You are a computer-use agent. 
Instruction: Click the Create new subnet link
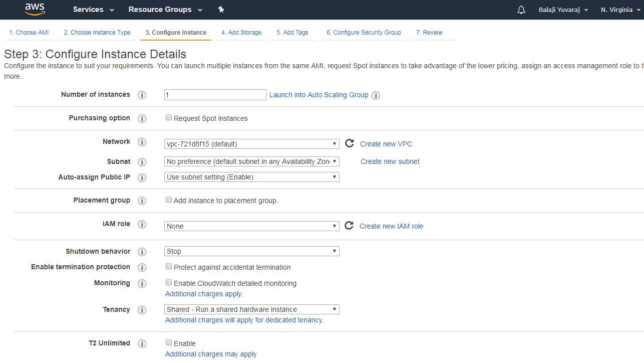(x=390, y=161)
